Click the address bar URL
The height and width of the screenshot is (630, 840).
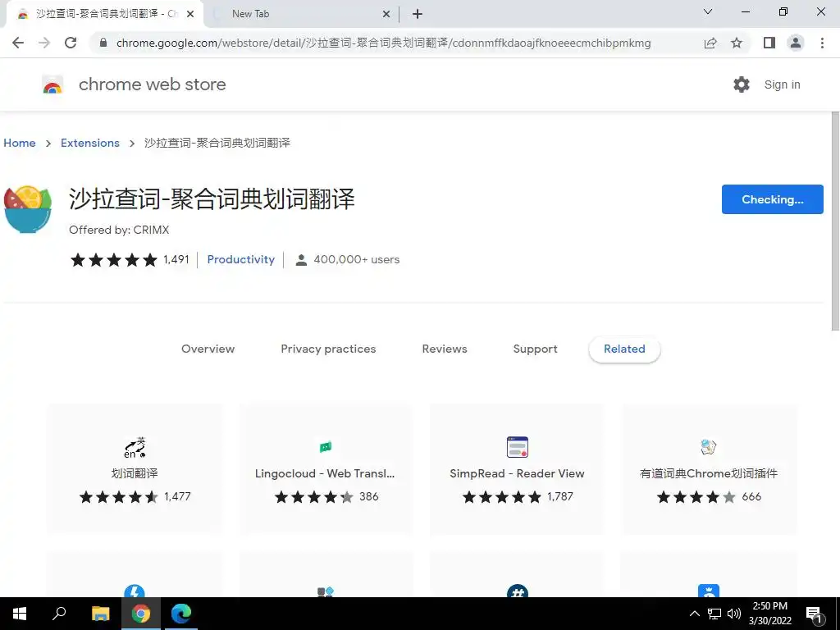(384, 43)
